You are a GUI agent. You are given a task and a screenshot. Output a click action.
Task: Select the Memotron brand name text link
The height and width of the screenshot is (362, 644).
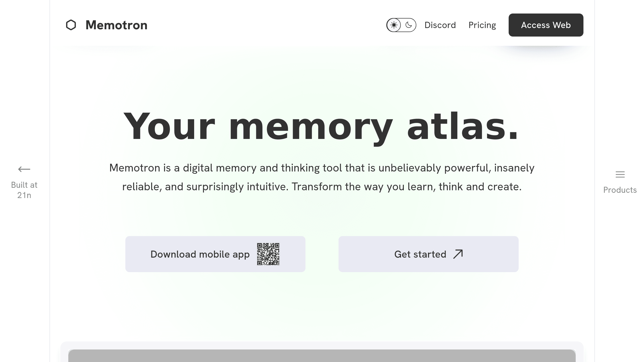(116, 25)
